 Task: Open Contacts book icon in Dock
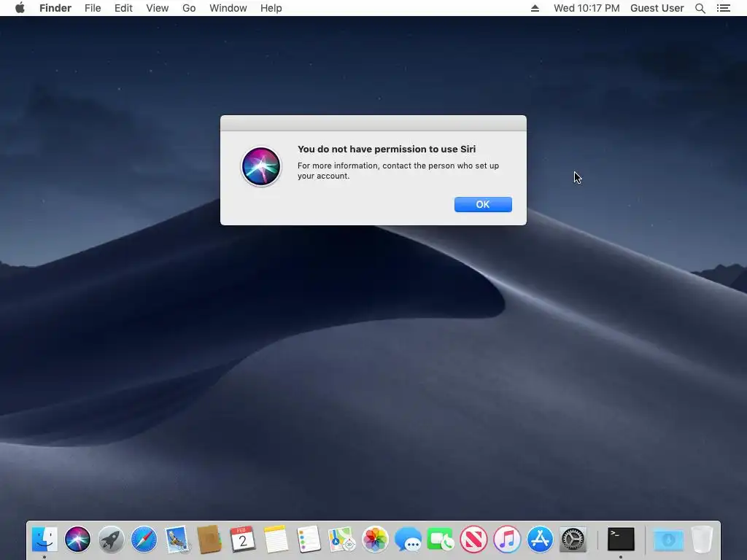[x=209, y=540]
